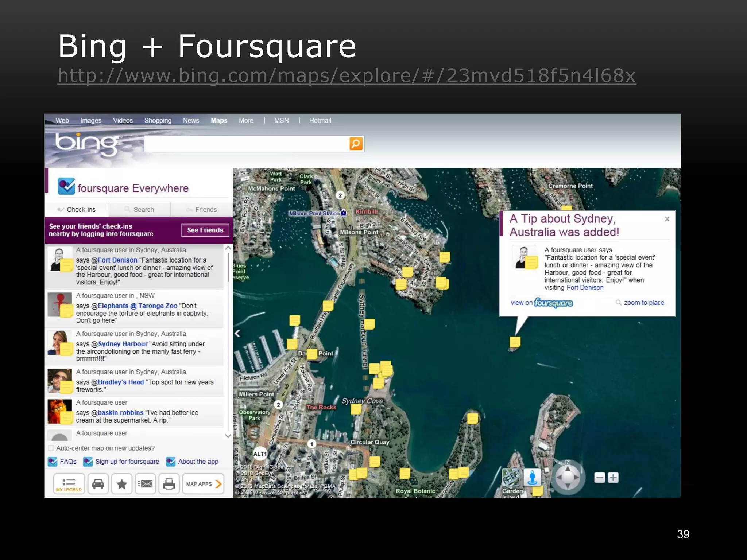Image resolution: width=747 pixels, height=560 pixels.
Task: Click avatar of baskin robbins tip user
Action: tap(59, 412)
